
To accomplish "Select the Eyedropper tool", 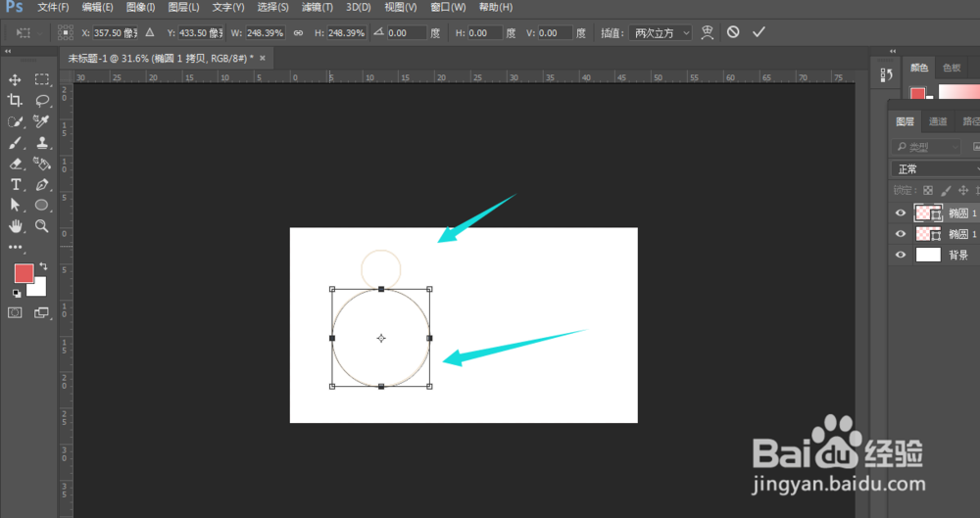I will pos(42,121).
